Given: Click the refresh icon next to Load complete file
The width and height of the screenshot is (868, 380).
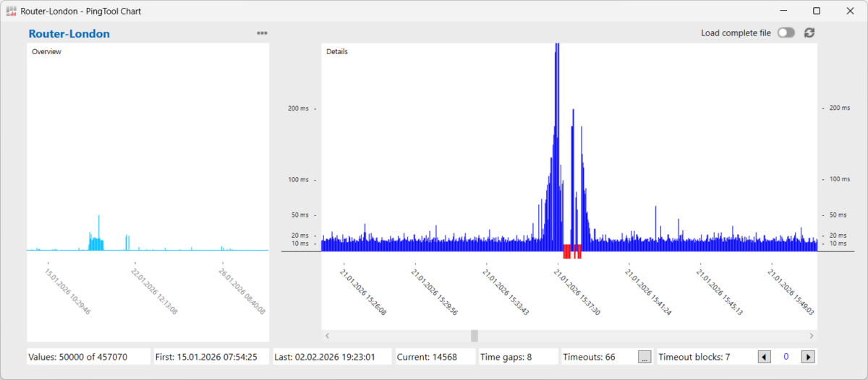Looking at the screenshot, I should 809,33.
